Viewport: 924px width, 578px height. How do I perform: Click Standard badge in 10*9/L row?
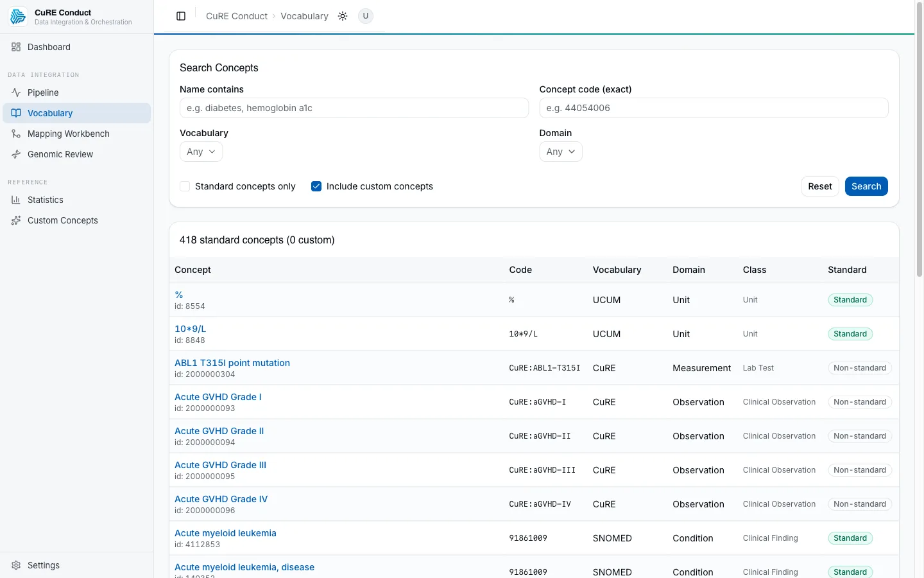850,334
